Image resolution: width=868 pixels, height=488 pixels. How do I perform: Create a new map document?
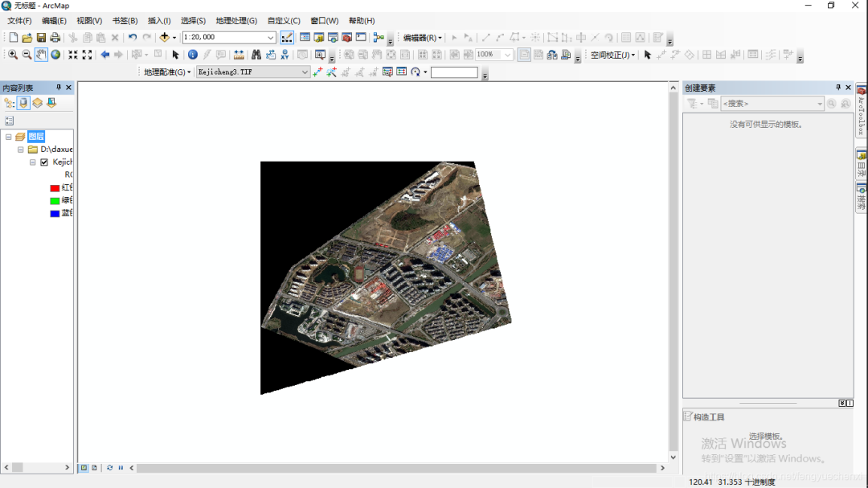[x=14, y=38]
